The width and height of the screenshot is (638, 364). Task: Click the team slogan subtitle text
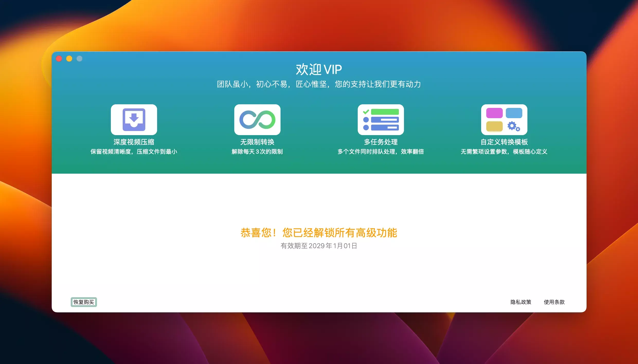point(319,84)
